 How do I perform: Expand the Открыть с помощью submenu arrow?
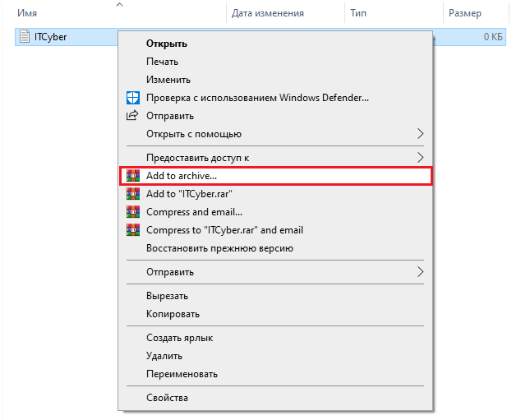coord(421,134)
